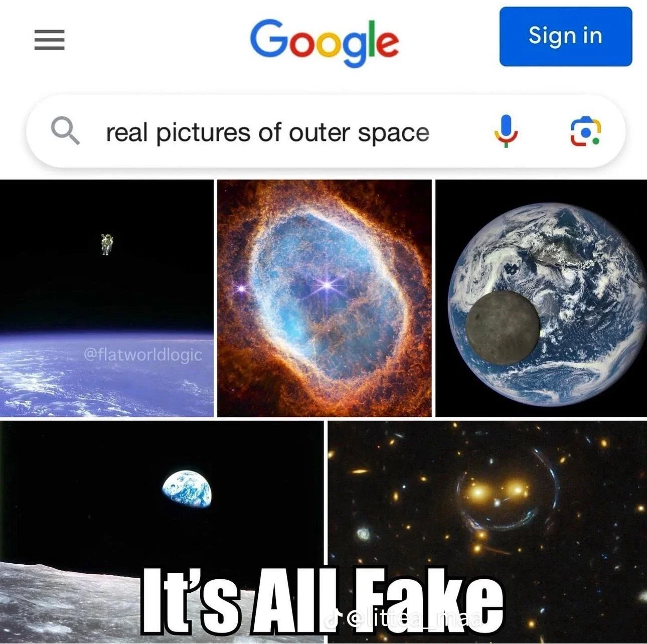Focus the 'real pictures of outer space' search field
647x644 pixels.
pyautogui.click(x=326, y=131)
